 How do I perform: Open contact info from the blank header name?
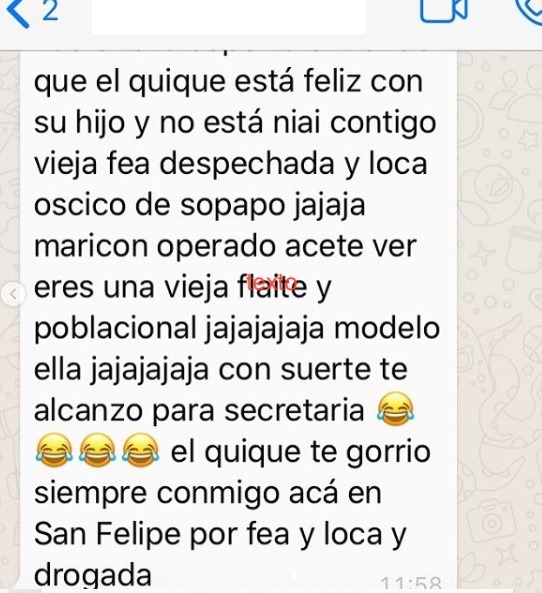click(x=229, y=15)
